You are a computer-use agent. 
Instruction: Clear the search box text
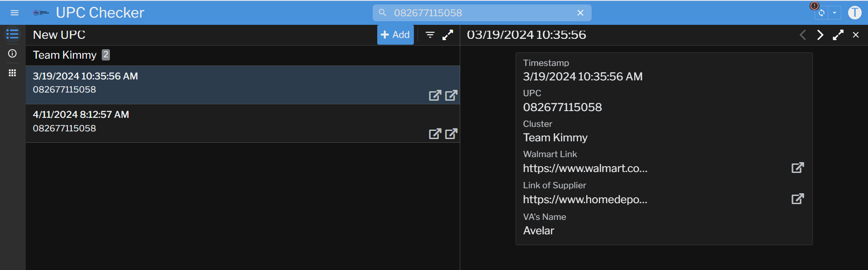pyautogui.click(x=580, y=13)
